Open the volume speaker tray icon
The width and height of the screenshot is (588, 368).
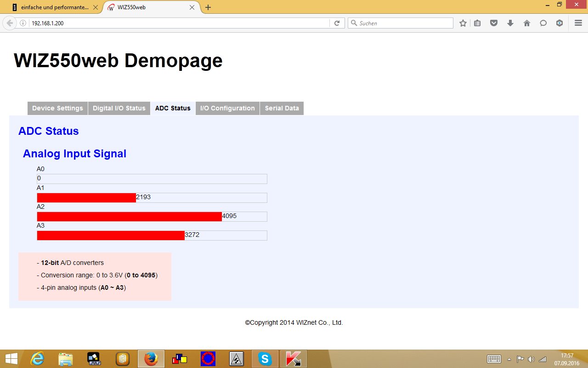[x=531, y=359]
